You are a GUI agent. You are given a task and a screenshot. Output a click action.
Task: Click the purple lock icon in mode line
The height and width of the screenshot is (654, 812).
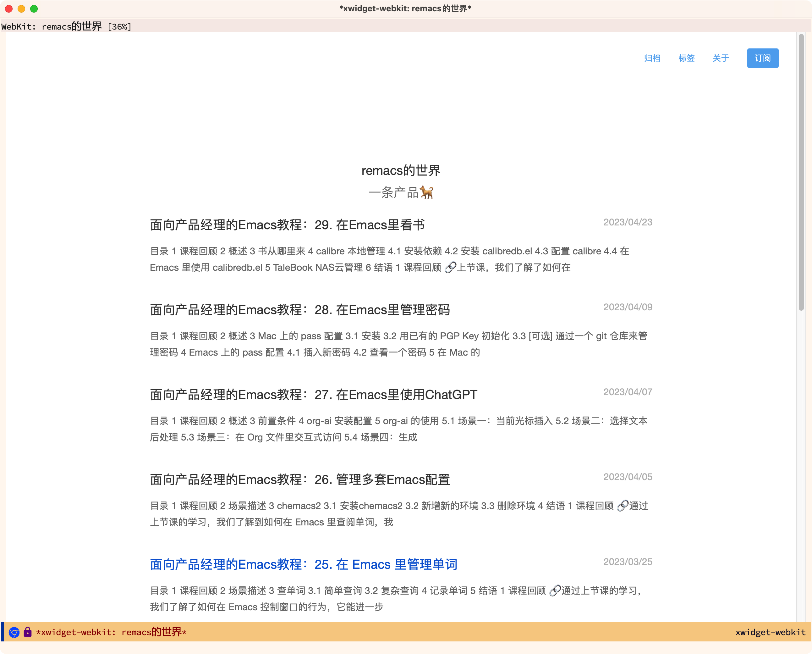pos(27,632)
